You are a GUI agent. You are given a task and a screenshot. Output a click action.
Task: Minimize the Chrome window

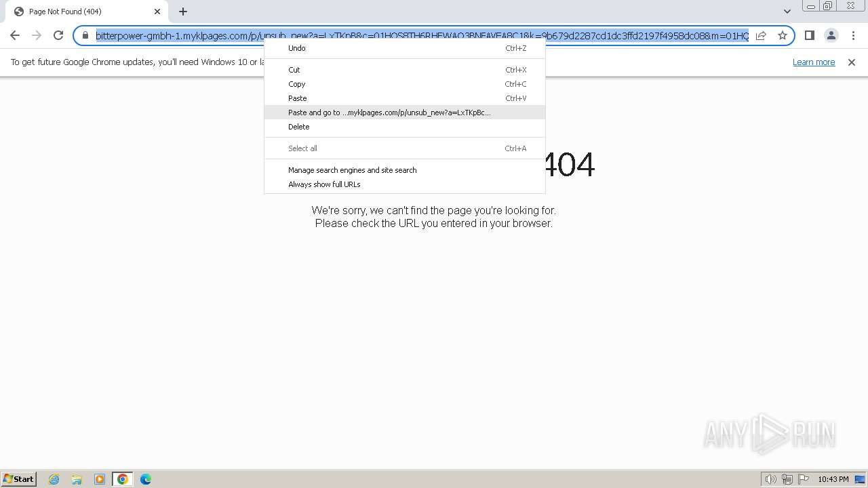tap(810, 6)
